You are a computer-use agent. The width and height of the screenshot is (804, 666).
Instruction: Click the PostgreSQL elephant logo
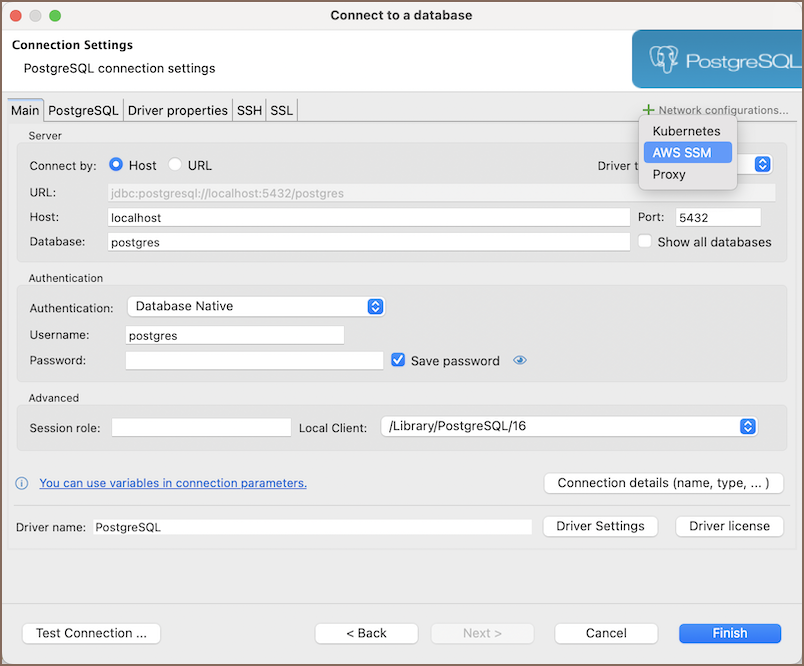click(664, 60)
